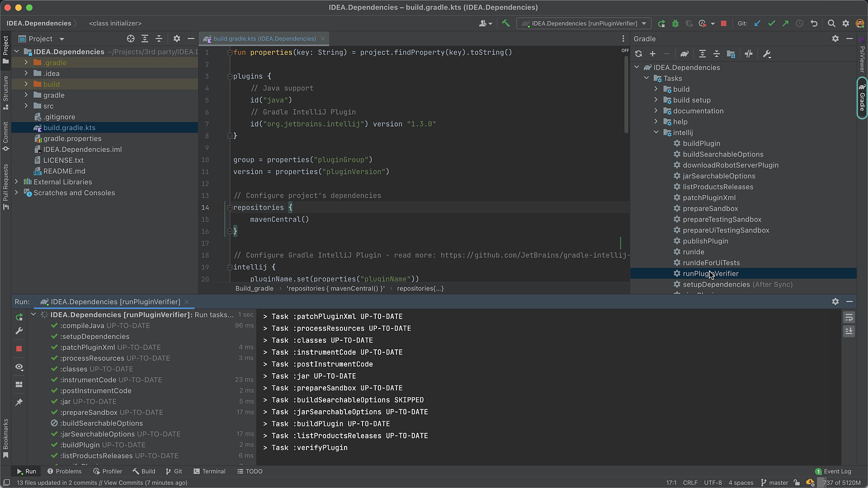
Task: Open the run configuration dropdown
Action: (584, 23)
